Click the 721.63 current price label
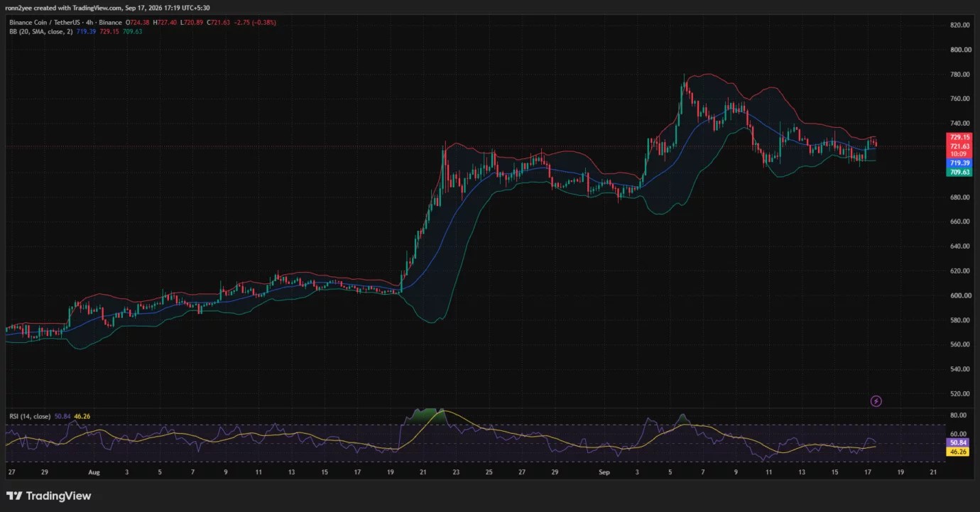The image size is (980, 512). [x=960, y=146]
